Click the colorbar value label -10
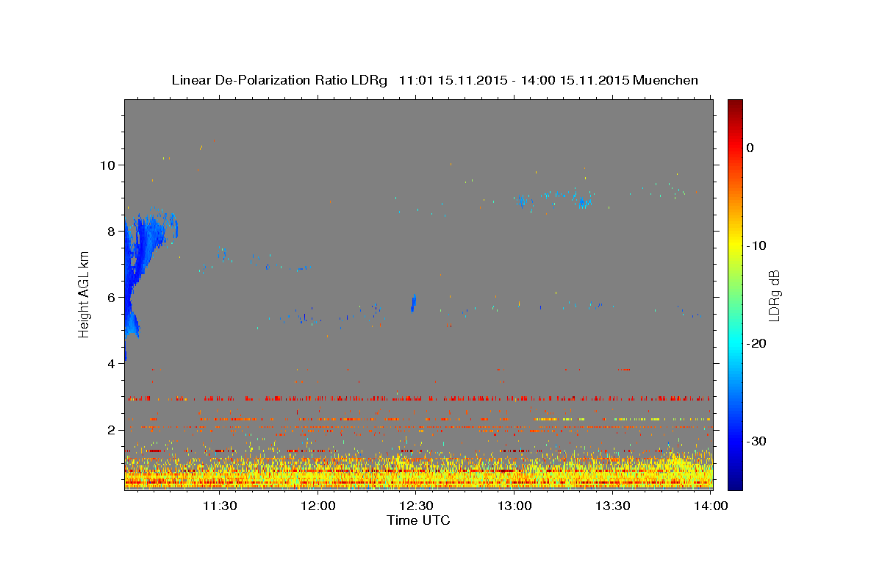This screenshot has height=588, width=882. [756, 245]
